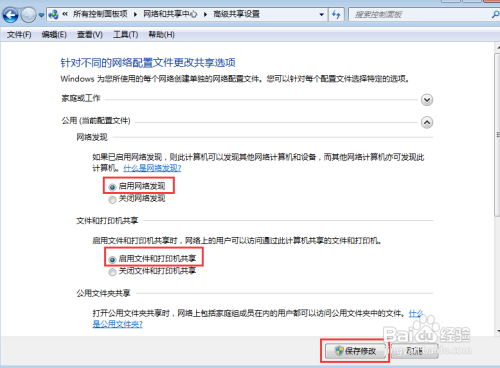The height and width of the screenshot is (368, 500).
Task: Open the 文件(F) menu
Action: pyautogui.click(x=19, y=34)
